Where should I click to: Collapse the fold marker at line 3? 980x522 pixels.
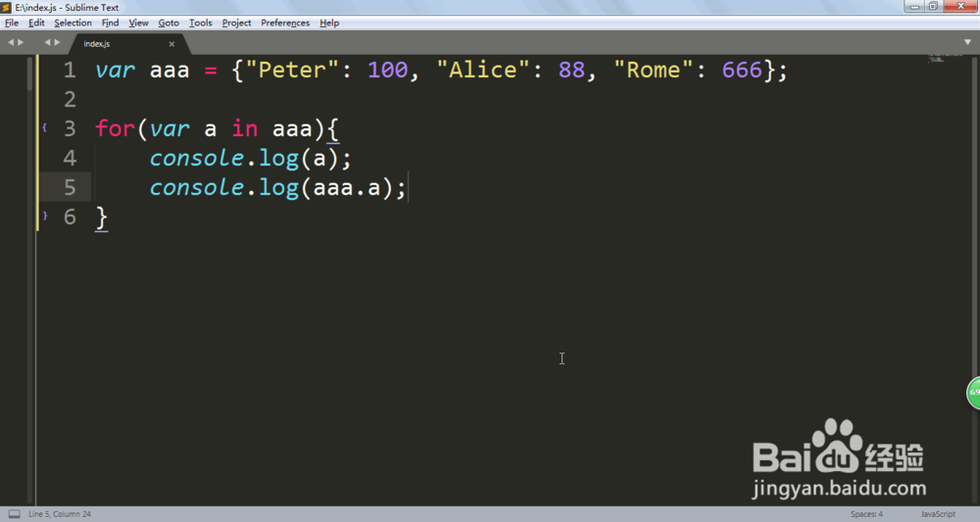tap(44, 127)
